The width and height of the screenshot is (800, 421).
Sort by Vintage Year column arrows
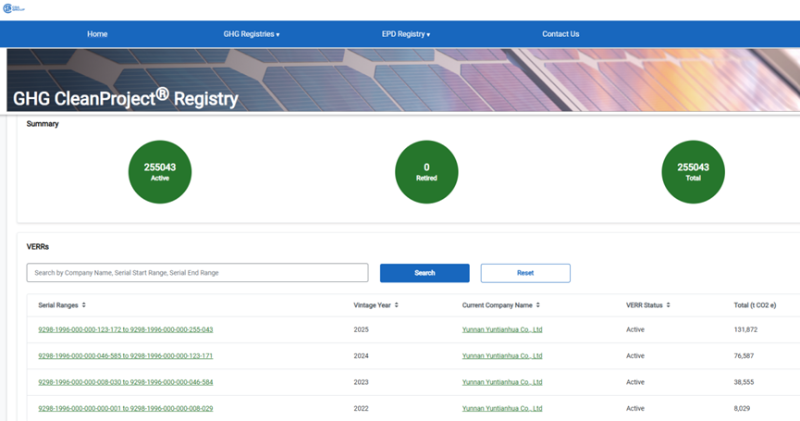point(396,305)
